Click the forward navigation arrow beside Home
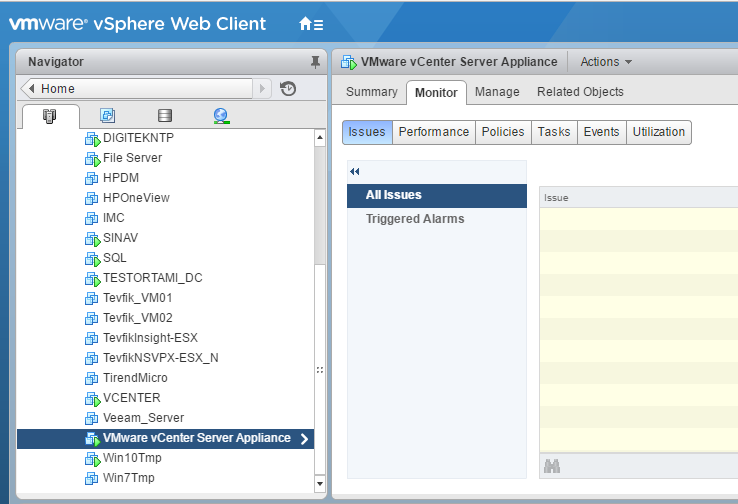Image resolution: width=738 pixels, height=504 pixels. [x=262, y=88]
